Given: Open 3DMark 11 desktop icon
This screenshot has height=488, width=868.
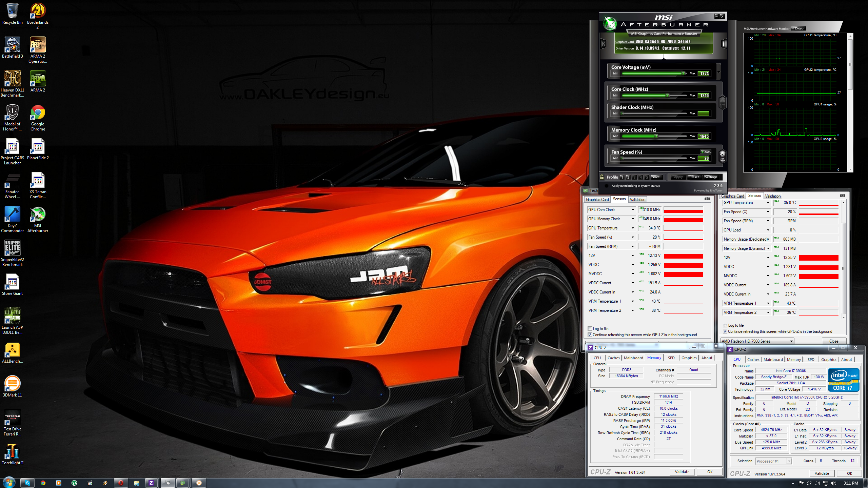Looking at the screenshot, I should 13,386.
